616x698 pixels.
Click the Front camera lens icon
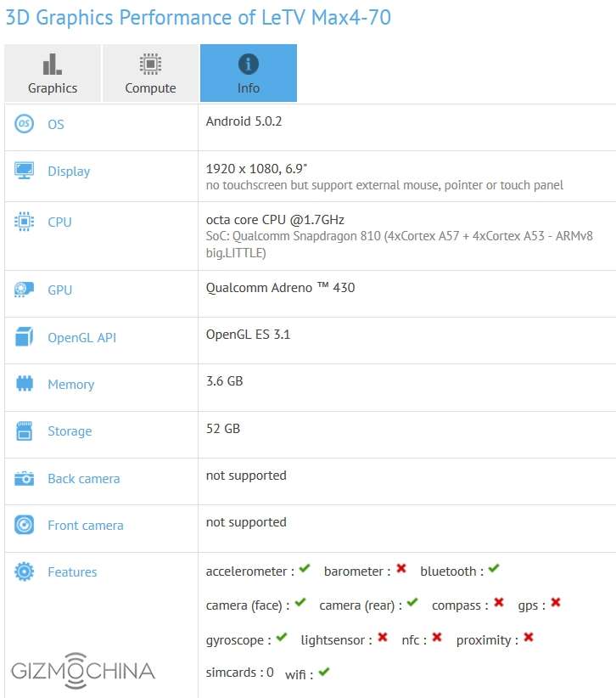pos(24,525)
